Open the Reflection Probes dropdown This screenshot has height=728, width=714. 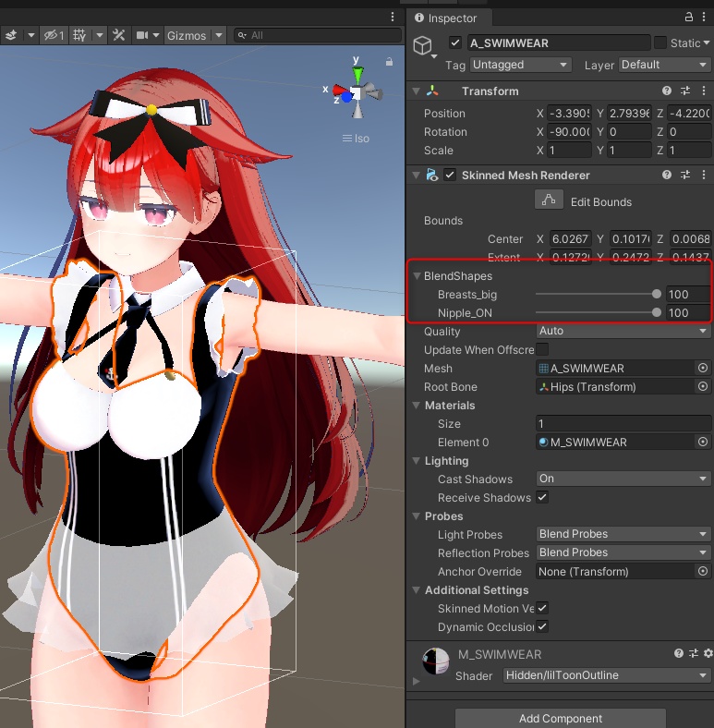tap(623, 552)
